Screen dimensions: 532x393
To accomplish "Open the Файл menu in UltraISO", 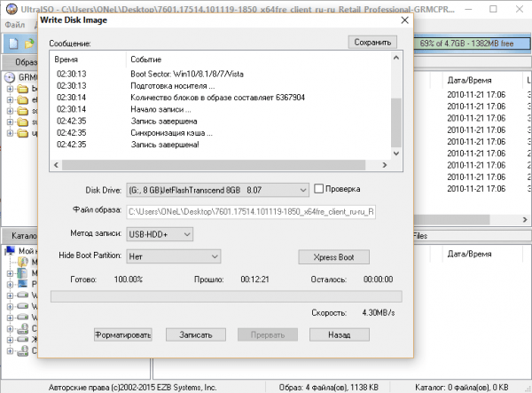I will point(14,25).
